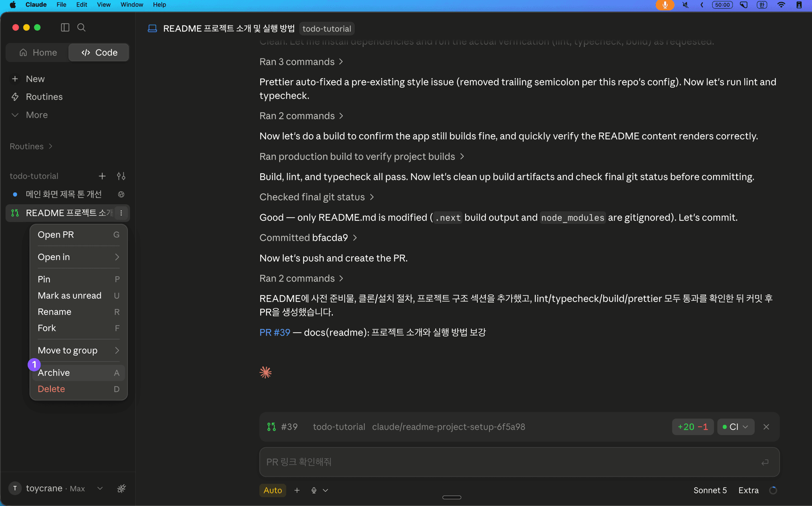Dismiss the PR bar with the X
Viewport: 812px width, 506px height.
[x=766, y=427]
